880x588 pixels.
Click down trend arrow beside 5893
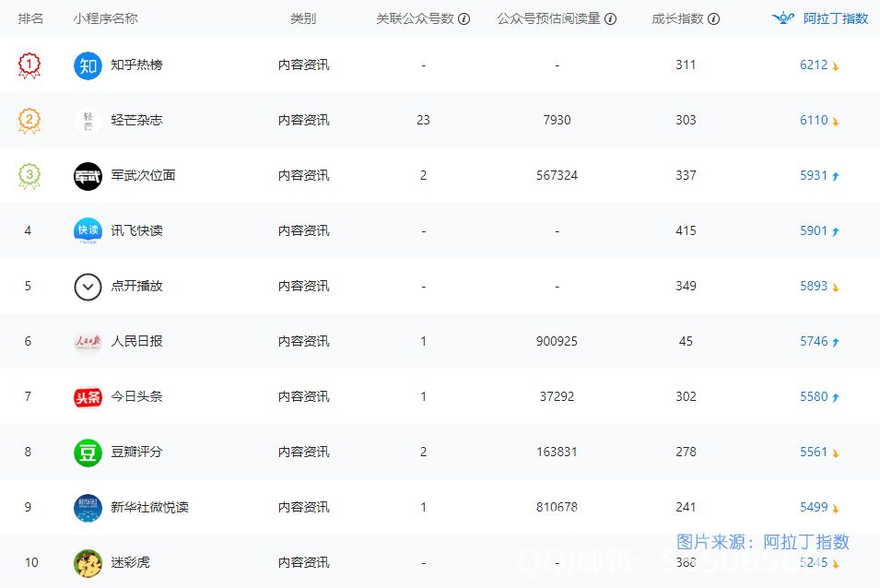[836, 288]
